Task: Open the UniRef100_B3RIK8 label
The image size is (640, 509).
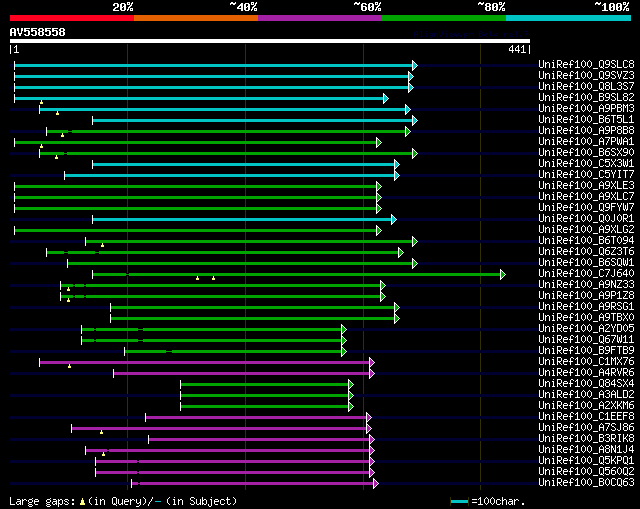Action: coord(586,439)
